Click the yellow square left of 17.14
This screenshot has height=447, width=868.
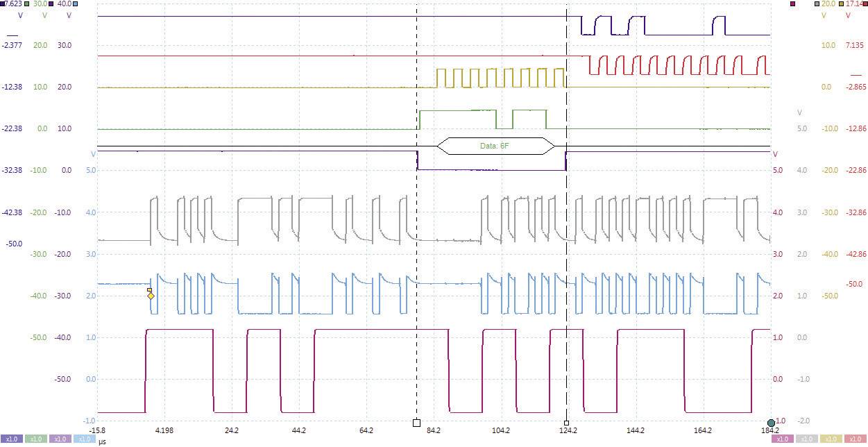tap(842, 4)
